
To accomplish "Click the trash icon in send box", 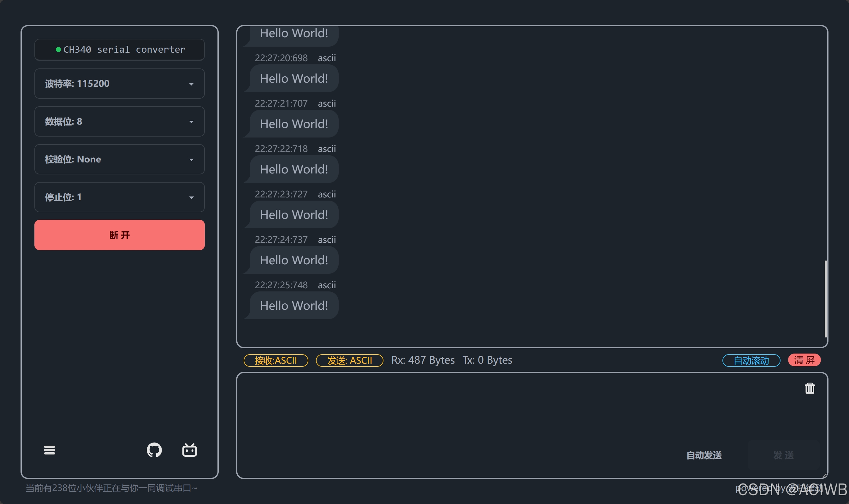I will (x=810, y=388).
